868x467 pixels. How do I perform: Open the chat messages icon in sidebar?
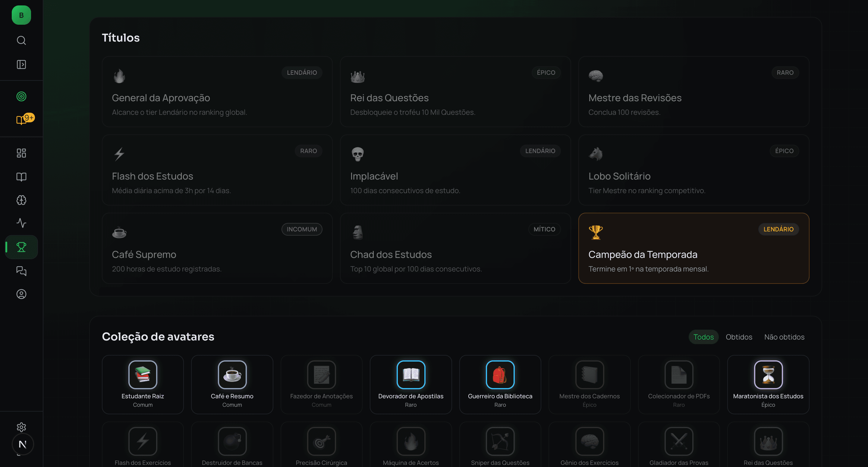[x=21, y=271]
